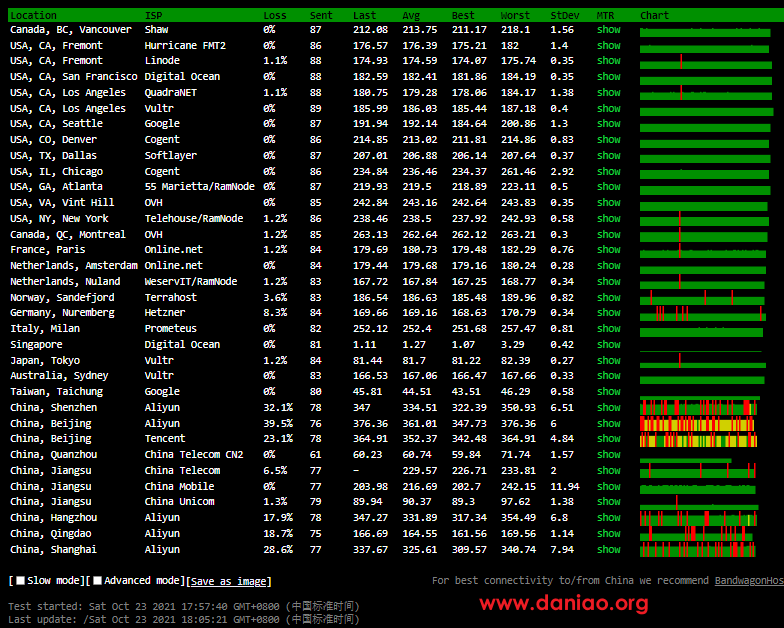Image resolution: width=784 pixels, height=628 pixels.
Task: Click the Singapore location cell
Action: tap(36, 344)
